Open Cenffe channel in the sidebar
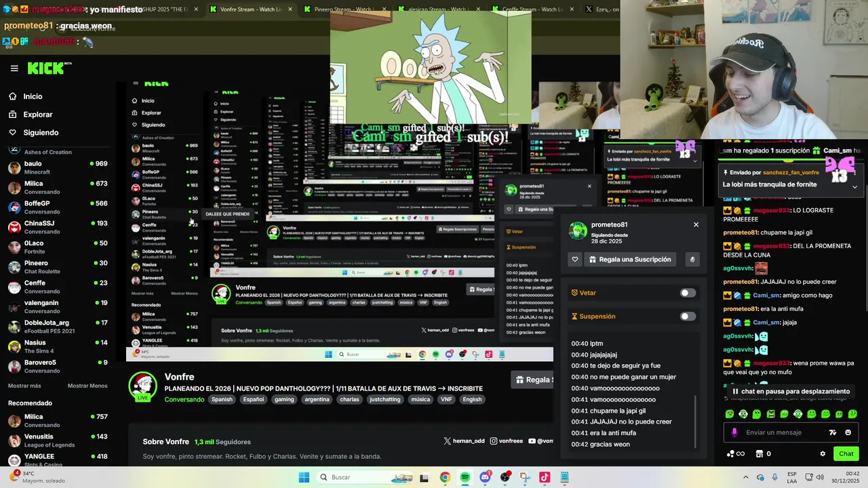The height and width of the screenshot is (488, 868). 58,287
